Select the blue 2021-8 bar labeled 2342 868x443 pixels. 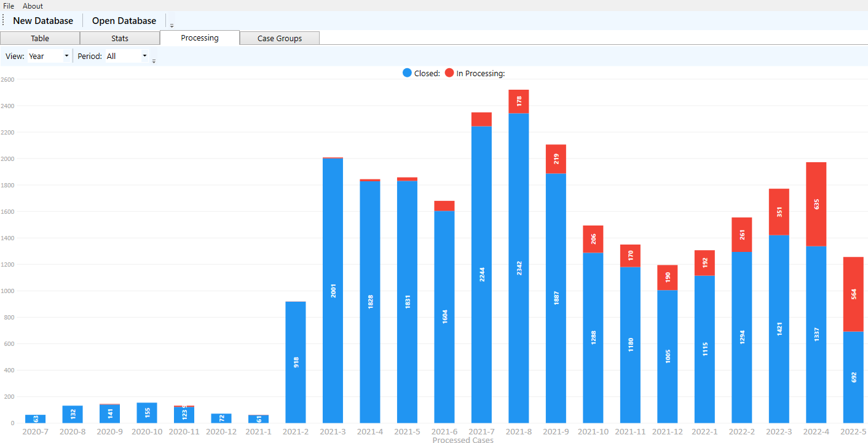click(x=519, y=268)
